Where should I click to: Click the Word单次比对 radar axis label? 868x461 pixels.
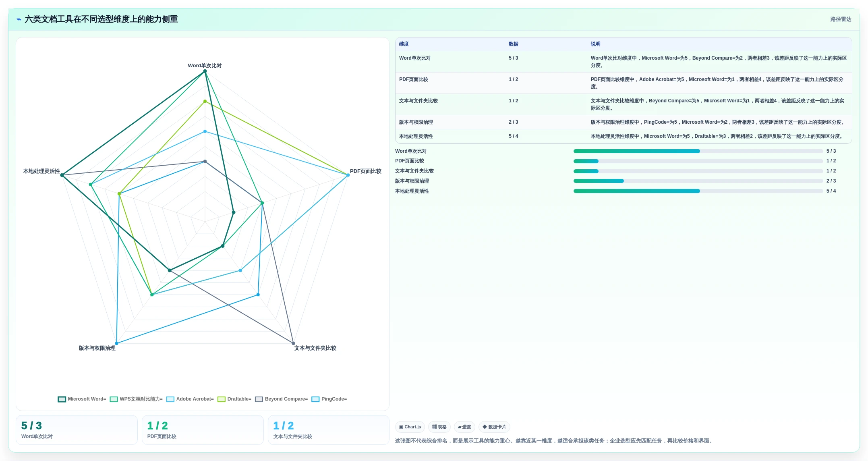205,66
